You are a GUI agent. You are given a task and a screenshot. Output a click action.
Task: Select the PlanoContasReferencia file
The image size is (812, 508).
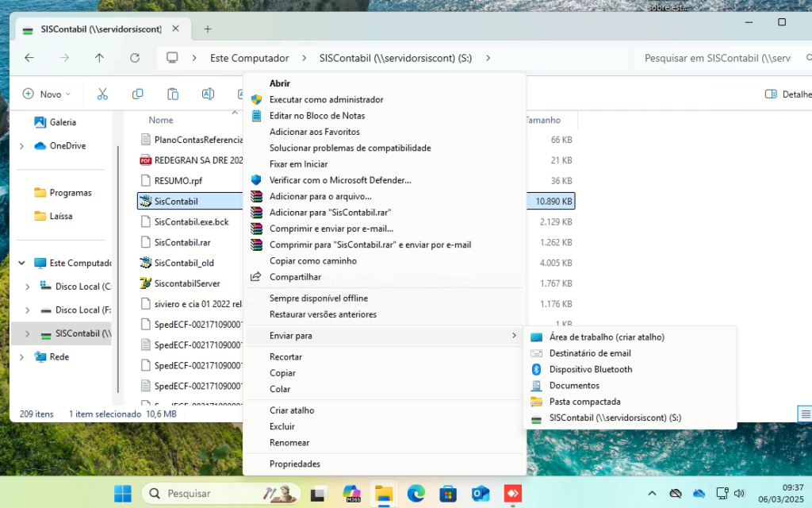point(192,140)
